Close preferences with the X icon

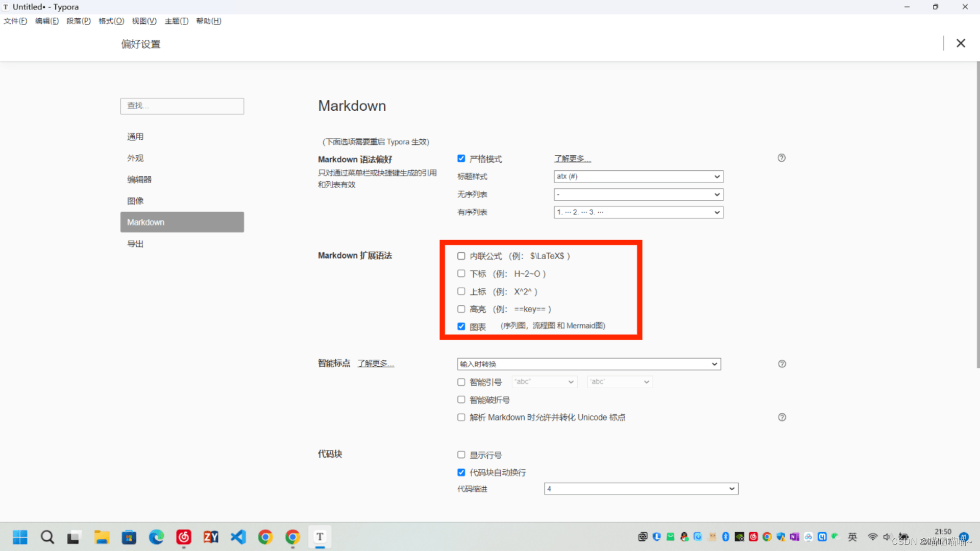click(x=961, y=43)
